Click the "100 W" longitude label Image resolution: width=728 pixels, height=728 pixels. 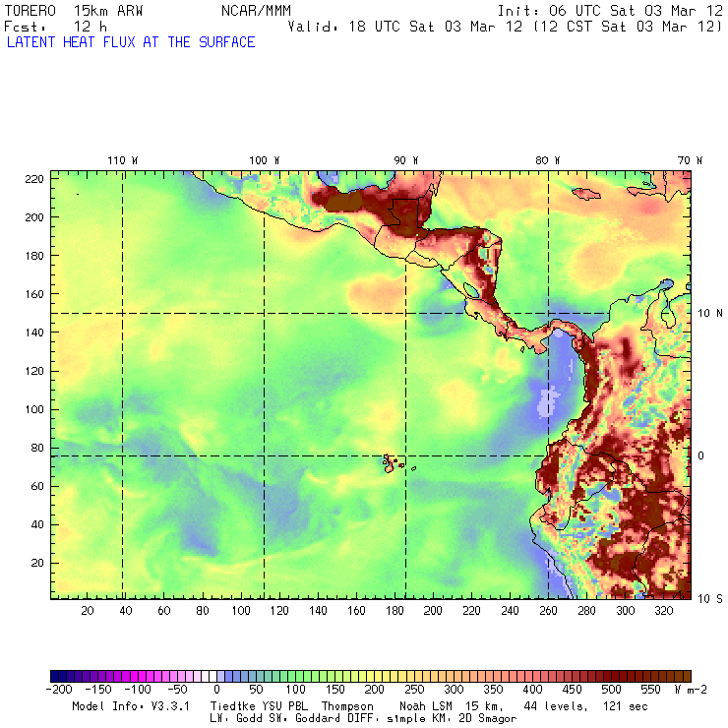[265, 160]
